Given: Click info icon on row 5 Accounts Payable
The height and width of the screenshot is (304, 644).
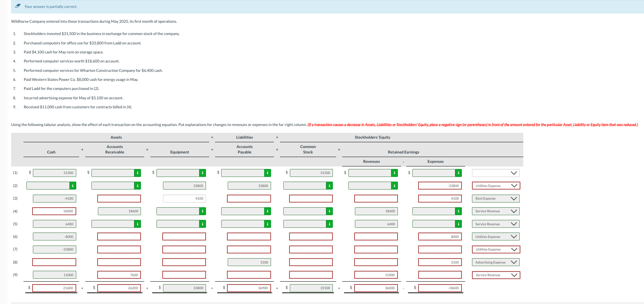Looking at the screenshot, I should (267, 224).
